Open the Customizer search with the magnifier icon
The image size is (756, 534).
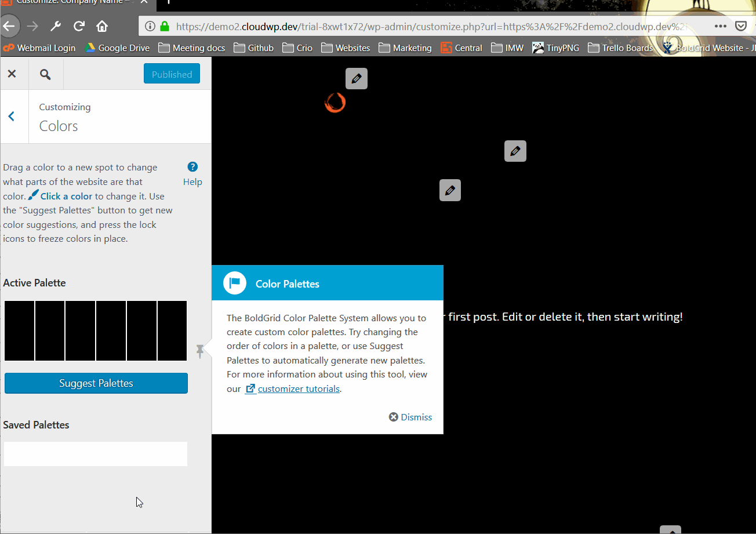[45, 74]
